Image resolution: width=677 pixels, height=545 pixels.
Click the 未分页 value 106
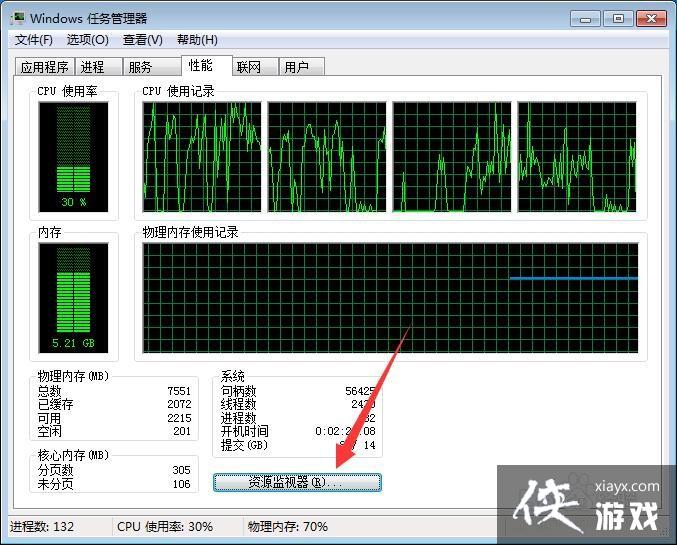click(x=181, y=484)
